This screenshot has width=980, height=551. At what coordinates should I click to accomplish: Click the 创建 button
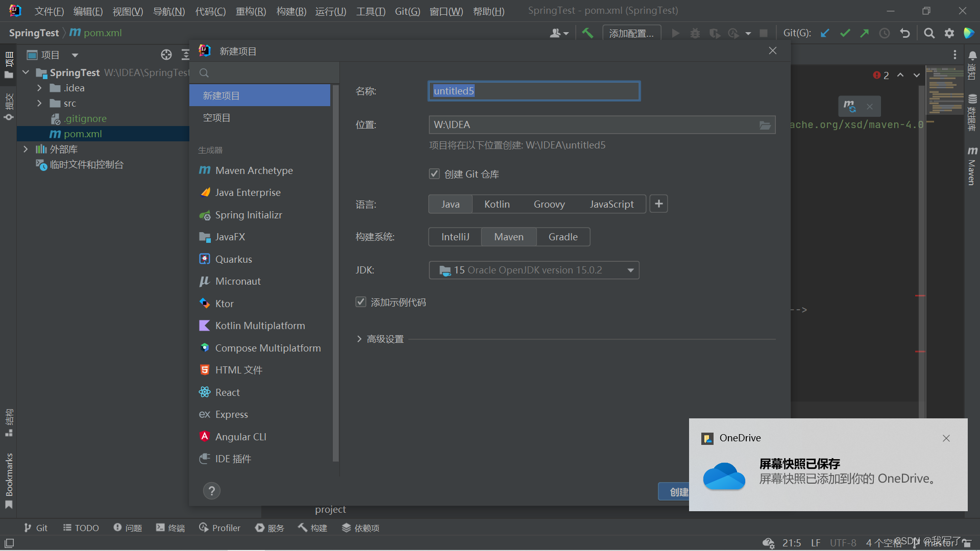674,492
